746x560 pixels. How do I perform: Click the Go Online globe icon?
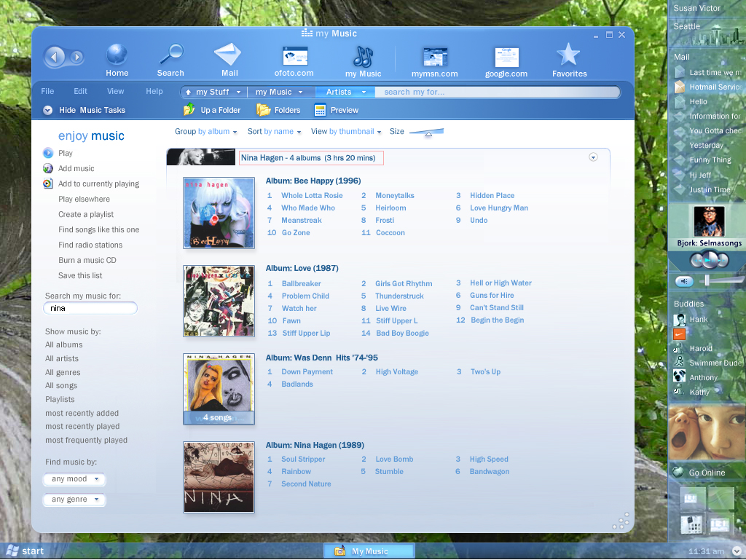tap(678, 472)
